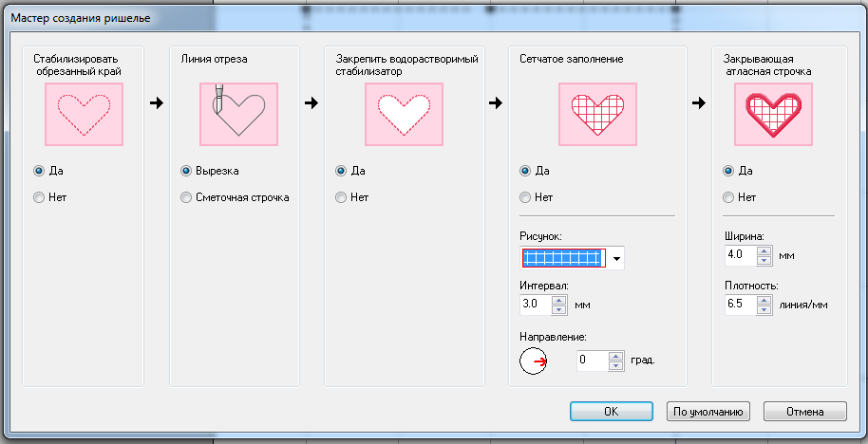Click the net fill heart preview image
Image resolution: width=868 pixels, height=444 pixels.
(591, 114)
